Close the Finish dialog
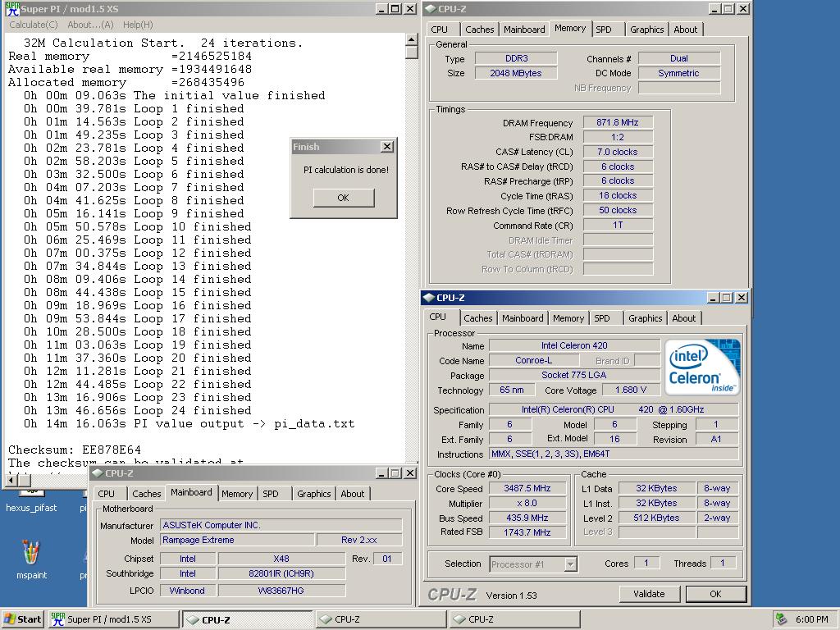 pos(387,146)
